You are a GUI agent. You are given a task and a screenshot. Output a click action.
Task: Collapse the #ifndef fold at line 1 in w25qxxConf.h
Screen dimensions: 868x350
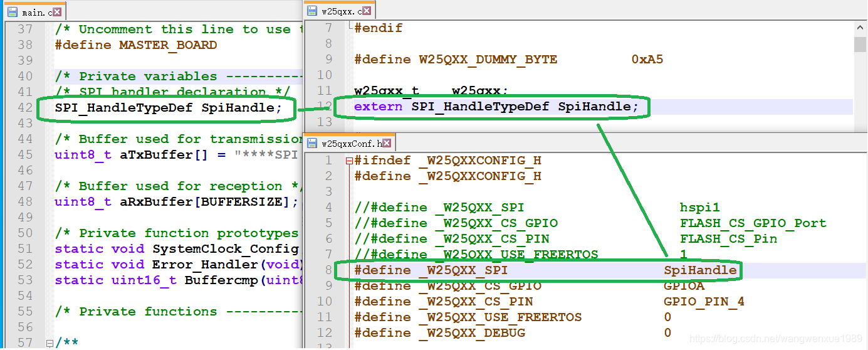[349, 161]
